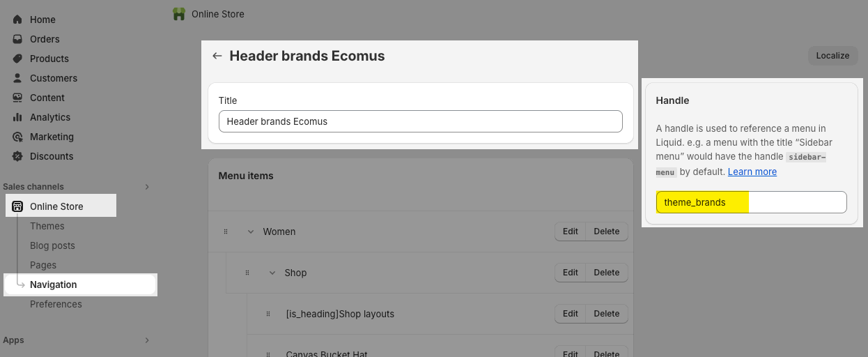Viewport: 868px width, 357px height.
Task: Click the Online Store storefront icon in sidebar
Action: (x=17, y=206)
